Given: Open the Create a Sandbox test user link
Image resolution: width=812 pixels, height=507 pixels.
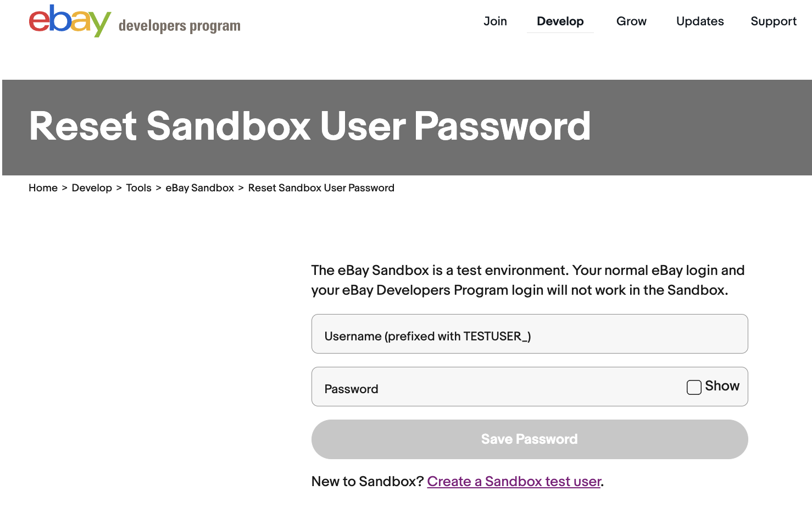Looking at the screenshot, I should [514, 482].
